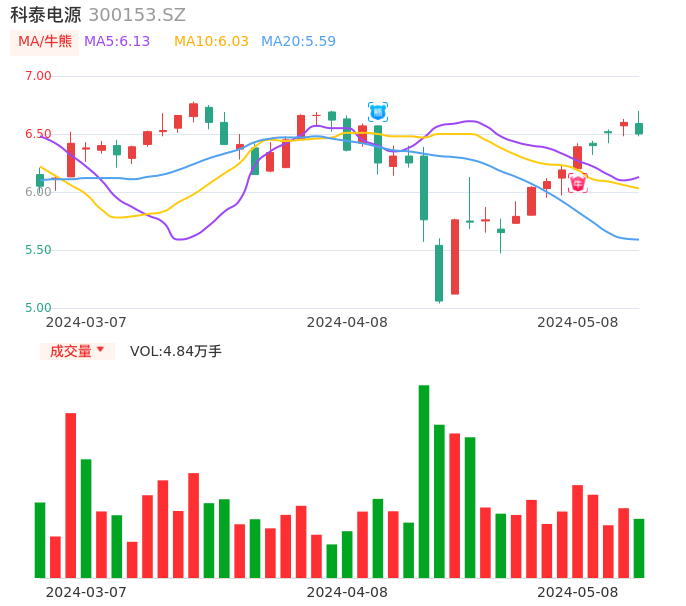686x606 pixels.
Task: Click the blue bear signal marker icon
Action: click(378, 112)
